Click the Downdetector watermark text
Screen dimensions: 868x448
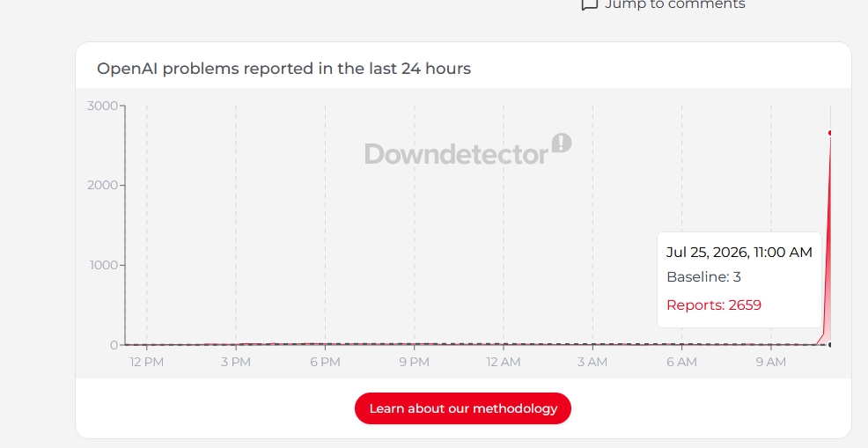(x=456, y=154)
